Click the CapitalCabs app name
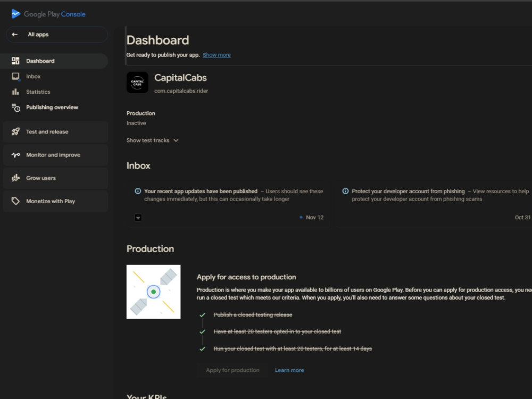 point(180,78)
